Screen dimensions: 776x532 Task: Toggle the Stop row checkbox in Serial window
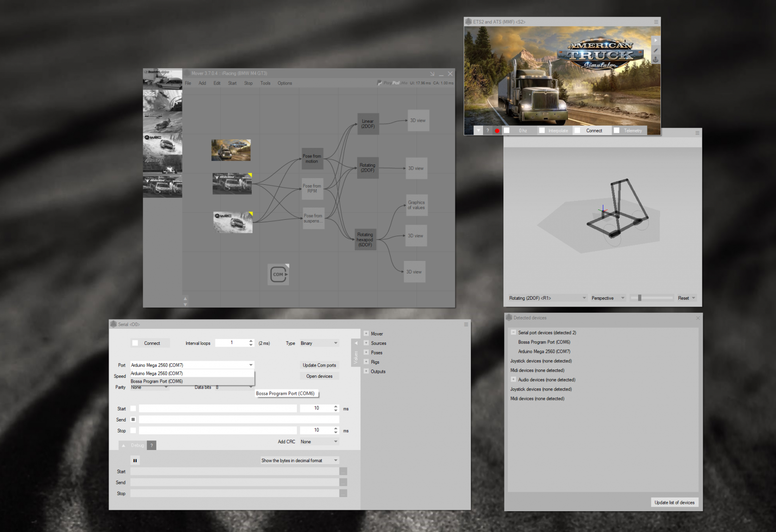(x=133, y=431)
